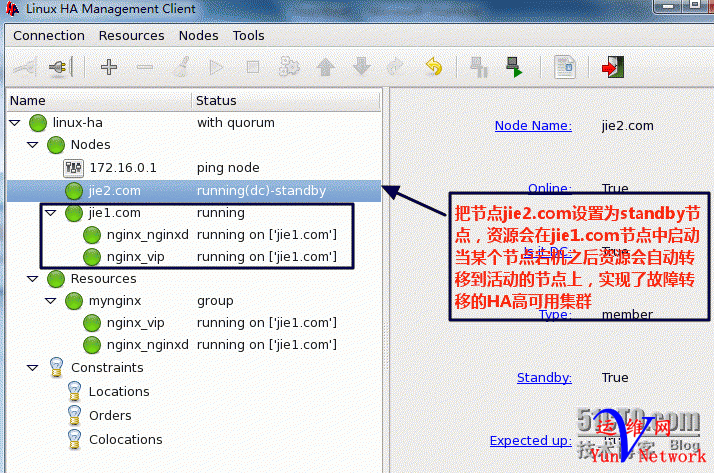This screenshot has height=473, width=714.
Task: Click the cleanup resource broom icon
Action: click(x=181, y=67)
